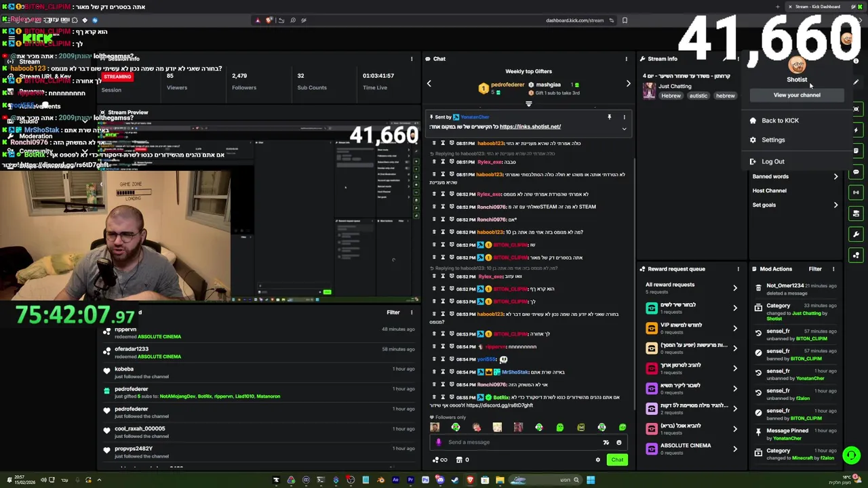Expand Banned words submenu

[795, 176]
